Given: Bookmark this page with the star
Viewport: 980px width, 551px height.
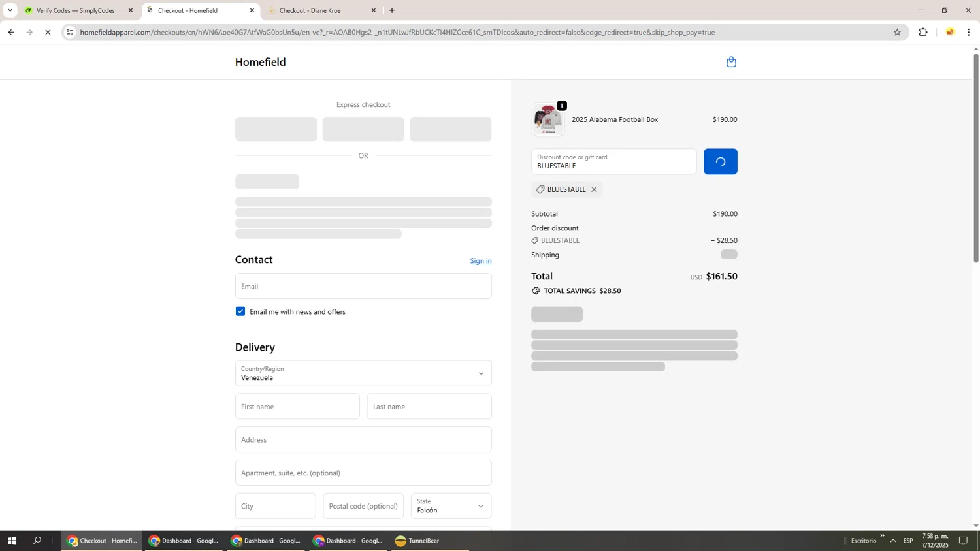Looking at the screenshot, I should (x=897, y=32).
